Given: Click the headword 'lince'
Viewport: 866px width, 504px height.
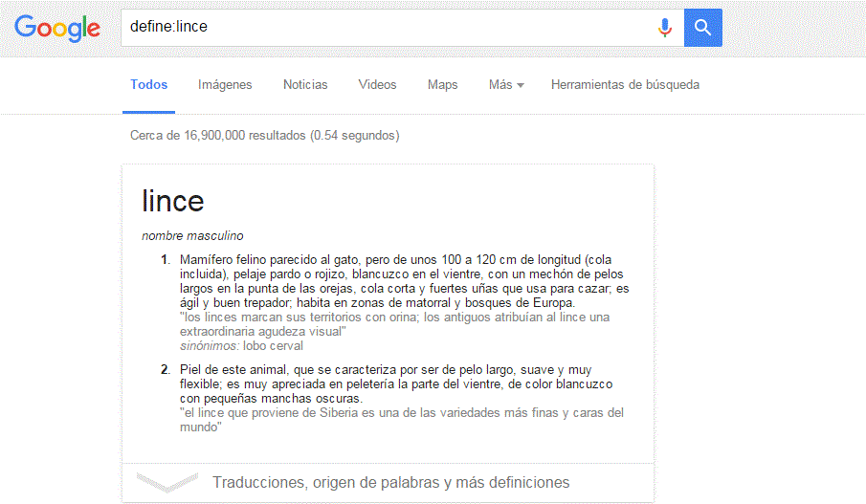Looking at the screenshot, I should (173, 201).
